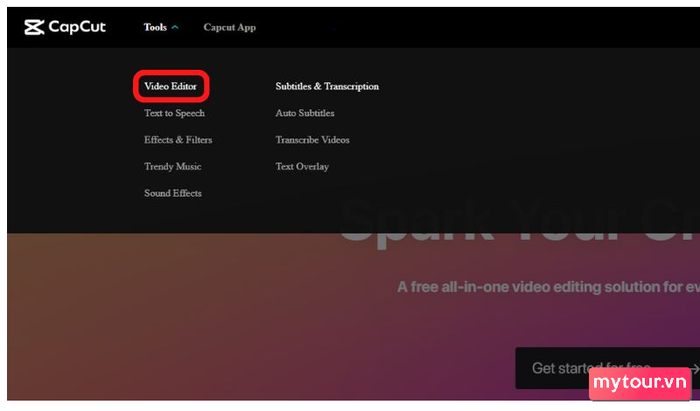Collapse the Tools dropdown menu

pyautogui.click(x=161, y=27)
